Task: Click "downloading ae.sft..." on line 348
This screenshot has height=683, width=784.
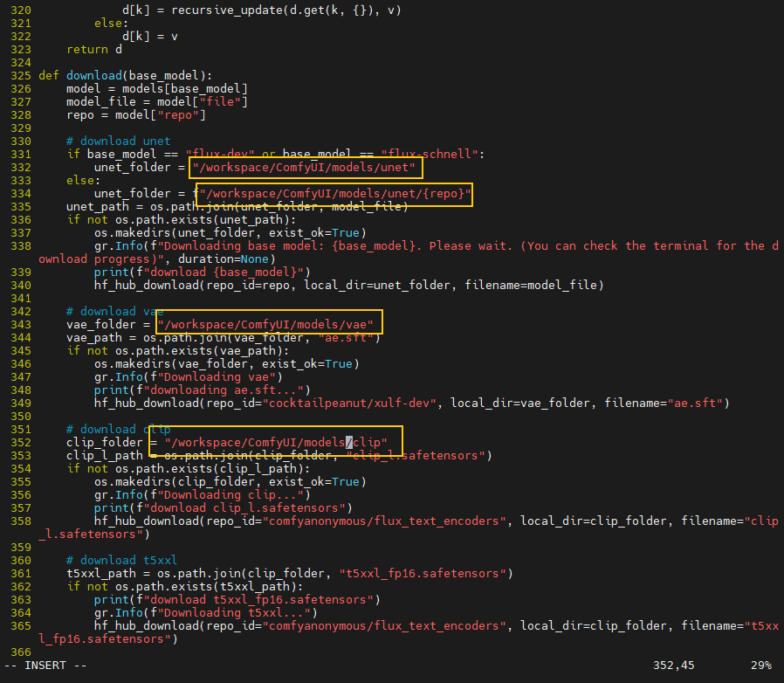Action: coord(227,390)
